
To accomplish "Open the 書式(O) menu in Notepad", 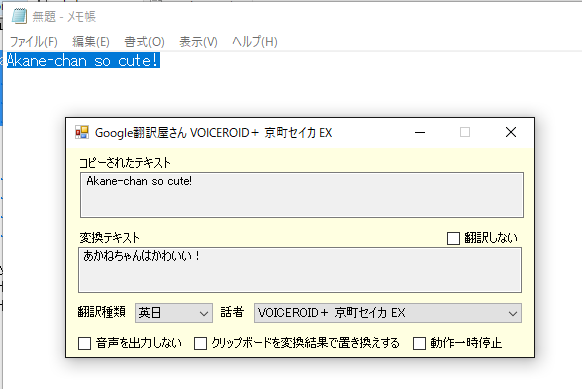I will (144, 42).
